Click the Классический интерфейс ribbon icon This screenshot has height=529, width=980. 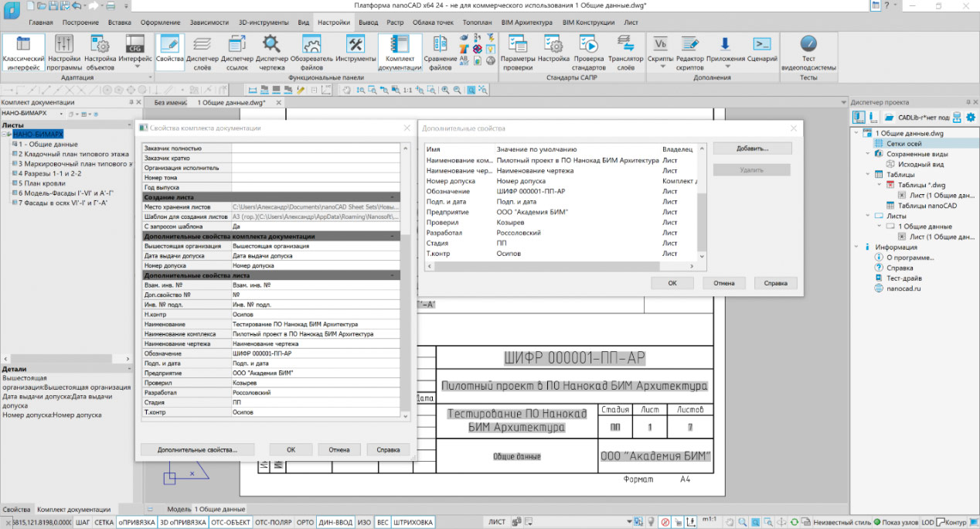(23, 53)
